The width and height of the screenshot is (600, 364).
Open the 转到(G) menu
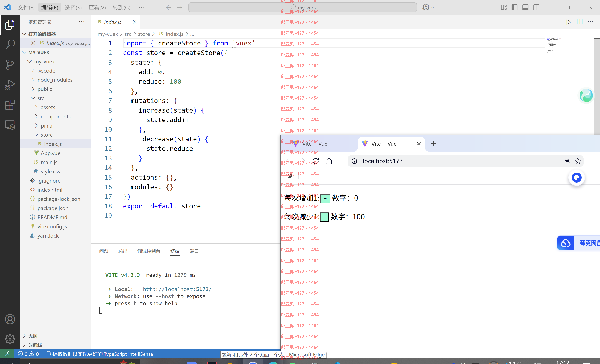[121, 7]
